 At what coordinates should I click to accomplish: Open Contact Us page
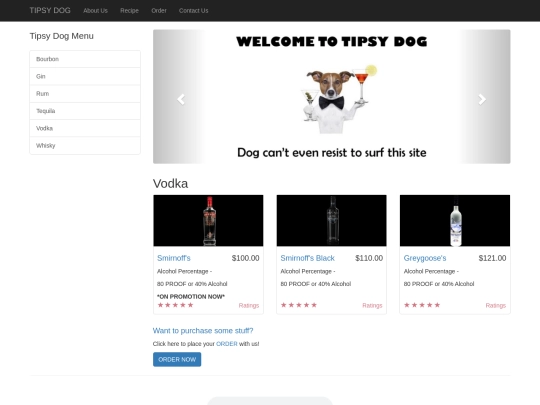click(194, 11)
